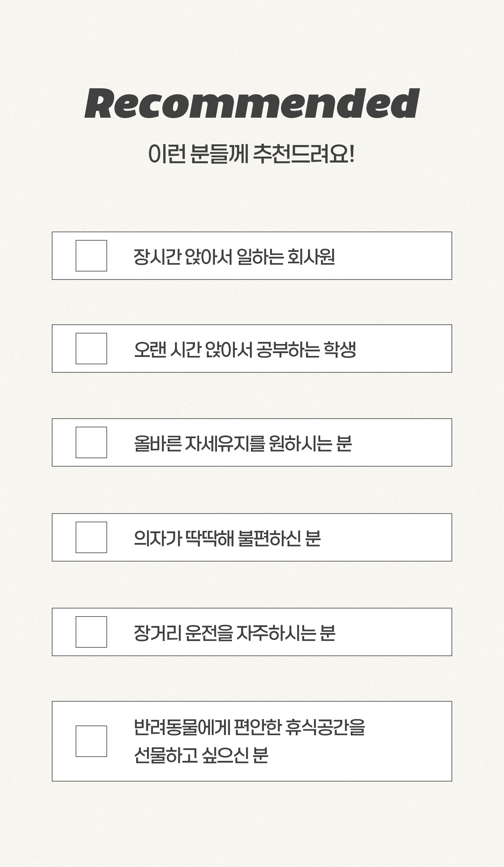Click the Recommended heading
504x867 pixels.
(252, 104)
